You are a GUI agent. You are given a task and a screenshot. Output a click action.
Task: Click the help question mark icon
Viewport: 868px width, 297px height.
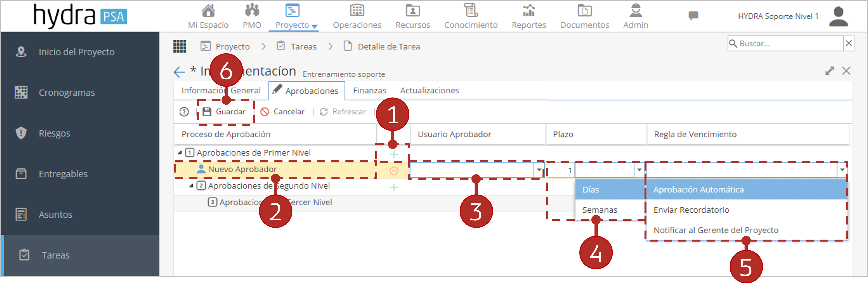[184, 112]
